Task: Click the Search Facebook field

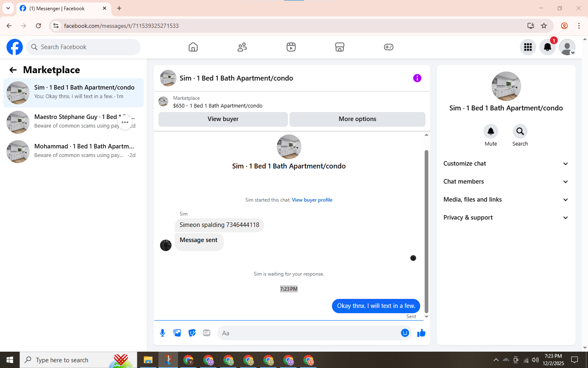Action: pyautogui.click(x=83, y=47)
